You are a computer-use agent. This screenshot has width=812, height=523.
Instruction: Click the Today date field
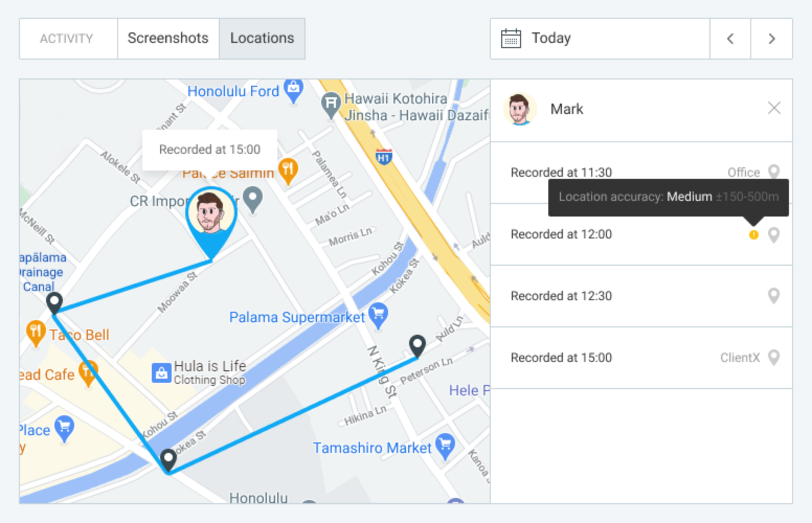(600, 39)
